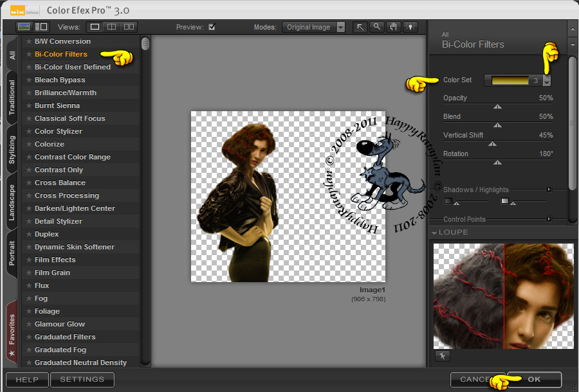The width and height of the screenshot is (579, 392).
Task: Adjust the Blend slider handle
Action: (x=497, y=125)
